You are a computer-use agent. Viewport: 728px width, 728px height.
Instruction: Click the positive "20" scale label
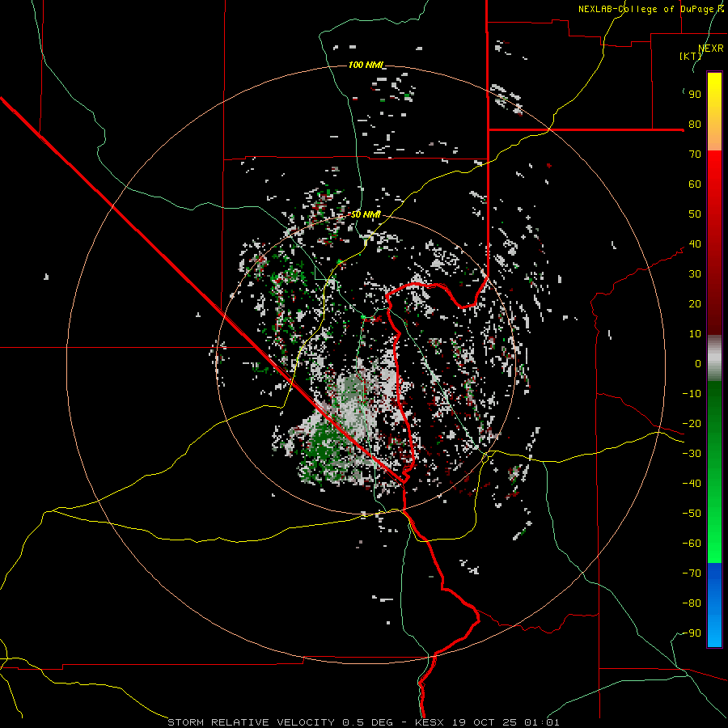coord(695,304)
